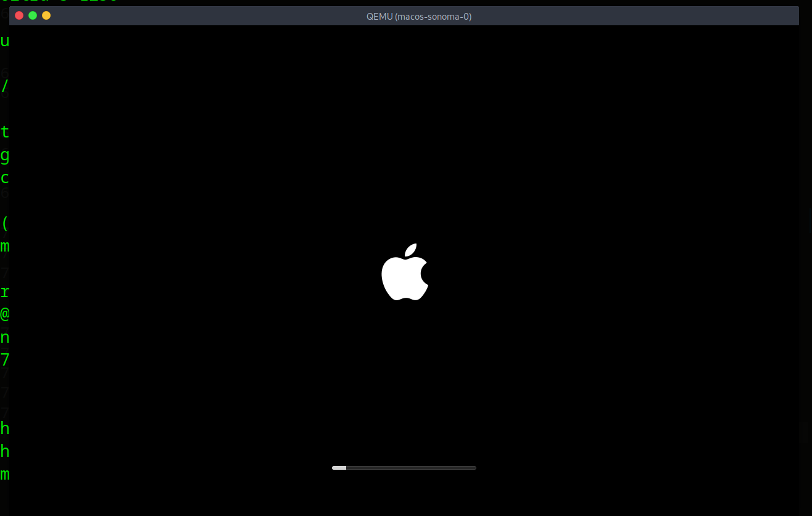Click the green 'n' terminal character
Image resolution: width=812 pixels, height=516 pixels.
(4, 337)
